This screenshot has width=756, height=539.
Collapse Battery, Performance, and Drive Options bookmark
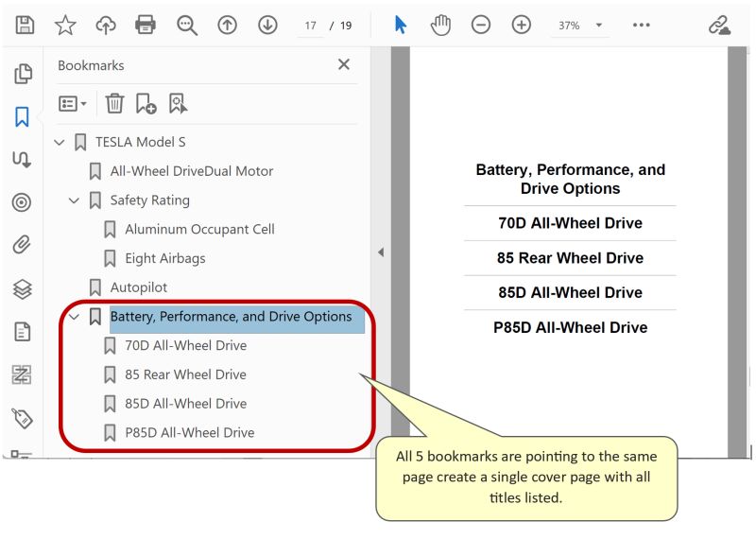click(x=74, y=317)
